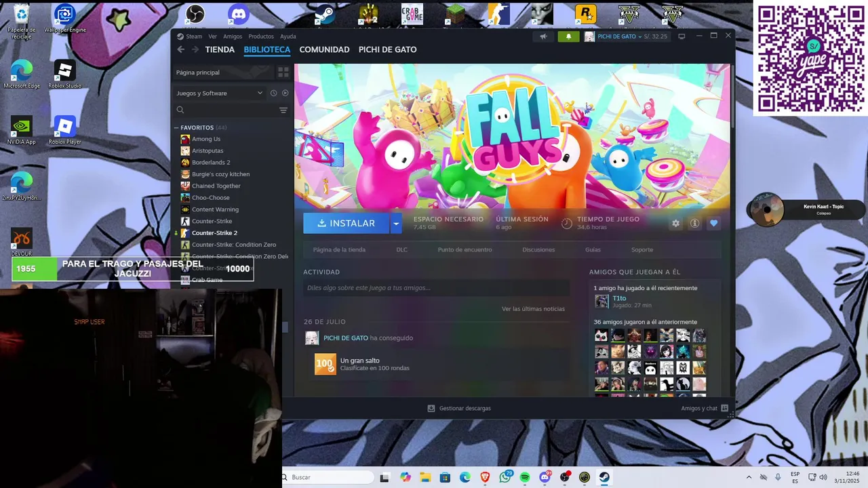The image size is (868, 488).
Task: Select Counter-Strike: Condition Zero entry
Action: click(234, 245)
